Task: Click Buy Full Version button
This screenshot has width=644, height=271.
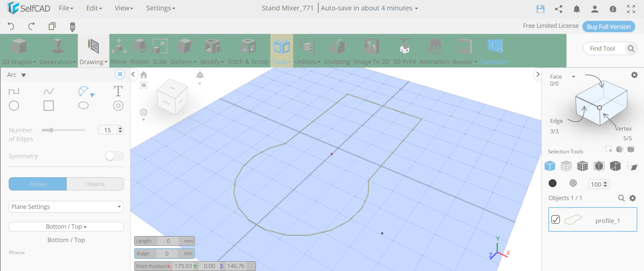Action: 609,27
